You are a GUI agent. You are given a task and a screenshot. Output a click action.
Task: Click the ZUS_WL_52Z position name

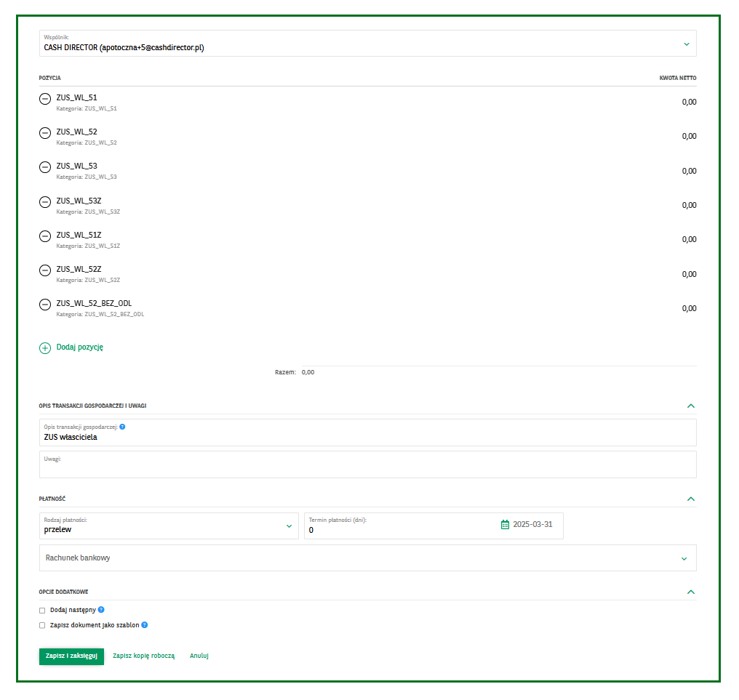point(79,270)
